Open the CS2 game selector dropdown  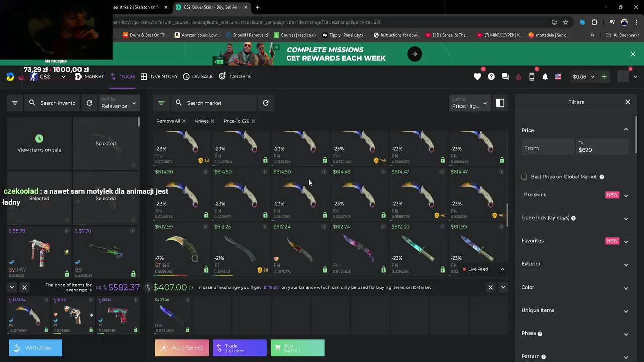coord(48,77)
